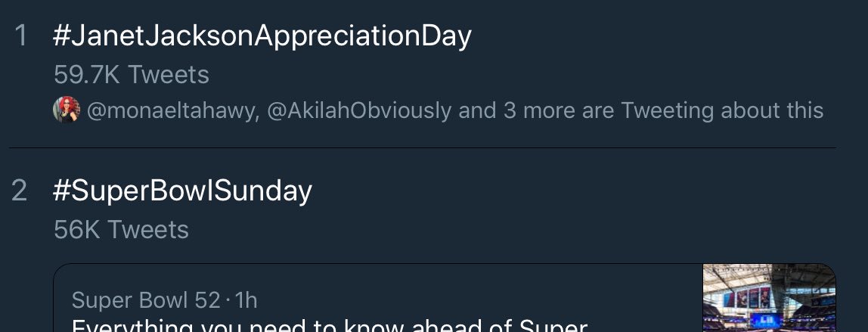Open the #JanetJacksonAppreciationDay trending hashtag

click(262, 36)
